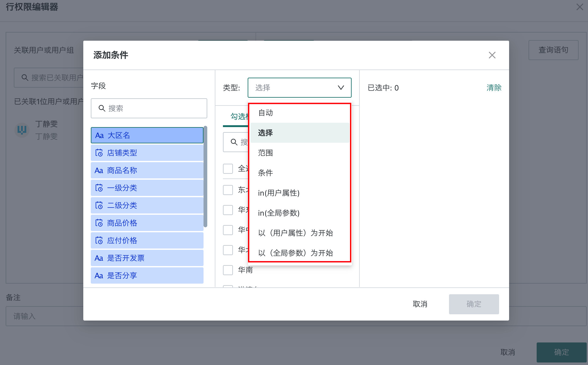The image size is (588, 365).
Task: Click the date-type icon beside 店铺类型
Action: (x=99, y=153)
